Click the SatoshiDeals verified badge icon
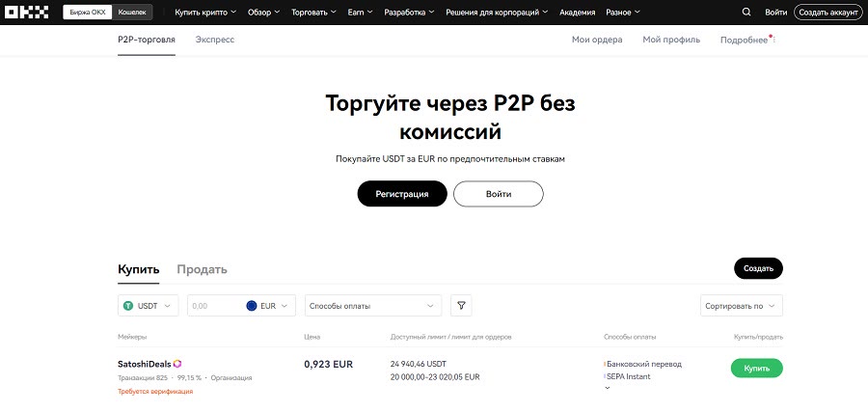 [177, 364]
